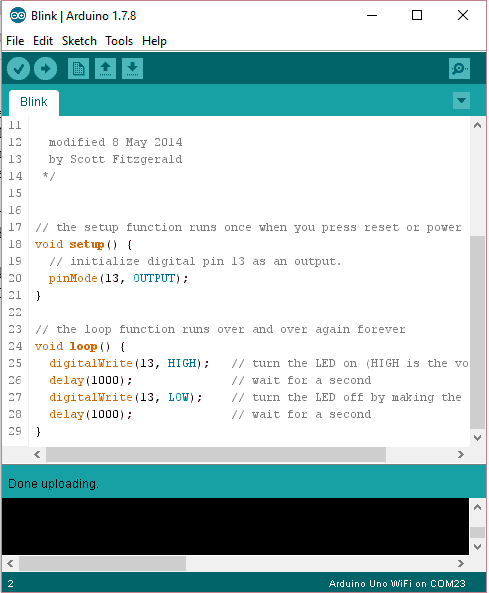Open the Help menu
The width and height of the screenshot is (489, 593).
pyautogui.click(x=154, y=41)
